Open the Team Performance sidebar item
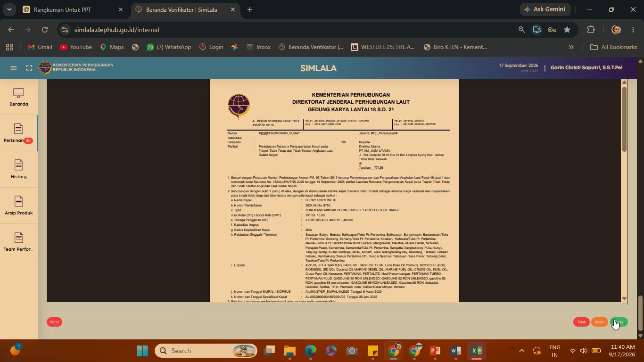The image size is (644, 362). click(19, 242)
